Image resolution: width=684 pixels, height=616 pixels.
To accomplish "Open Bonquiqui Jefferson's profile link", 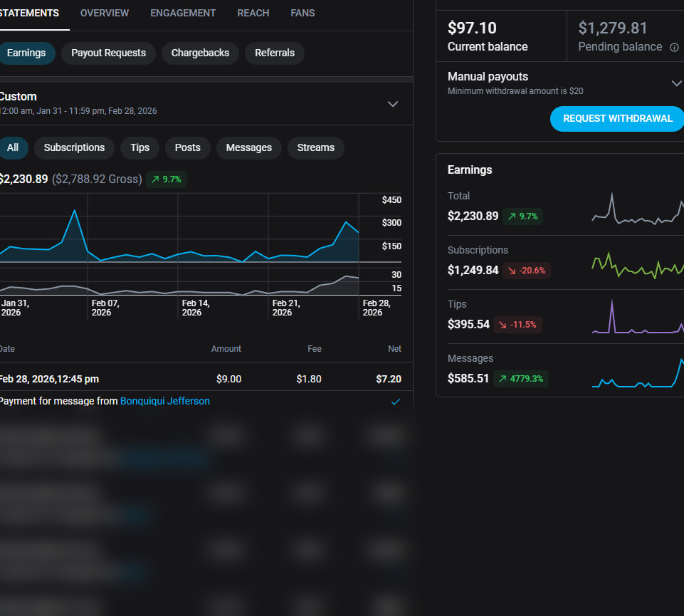I will coord(165,402).
